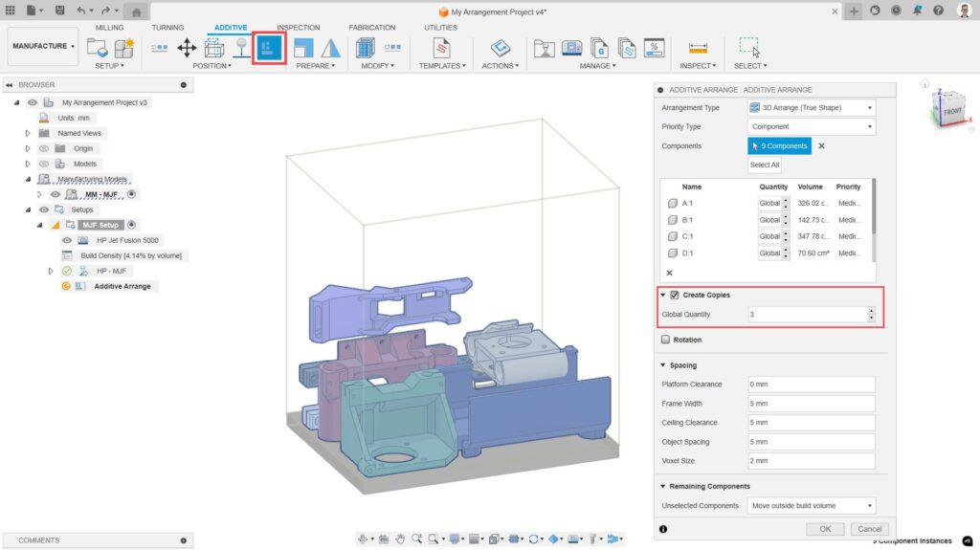Click the Additive Arrange toolbar icon
Image resolution: width=980 pixels, height=550 pixels.
[x=268, y=47]
